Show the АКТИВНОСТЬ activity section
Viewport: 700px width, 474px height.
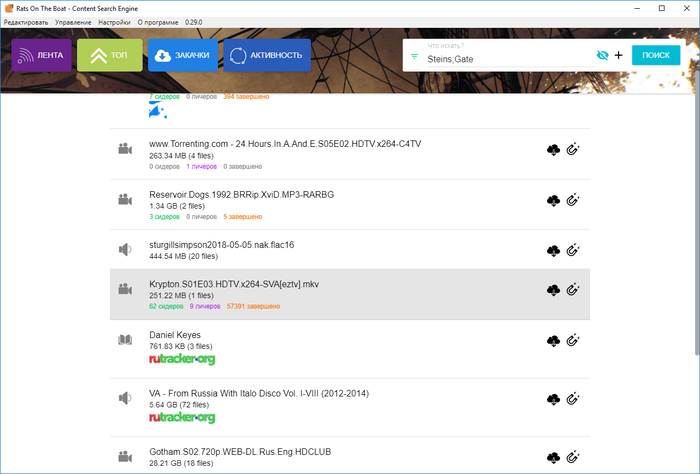tap(267, 56)
